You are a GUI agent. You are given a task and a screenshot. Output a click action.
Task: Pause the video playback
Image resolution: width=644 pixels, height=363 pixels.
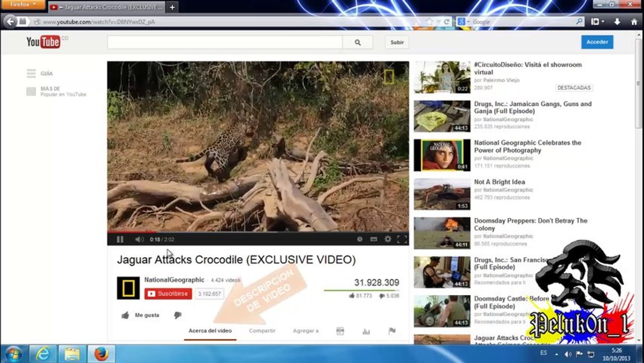click(x=120, y=239)
